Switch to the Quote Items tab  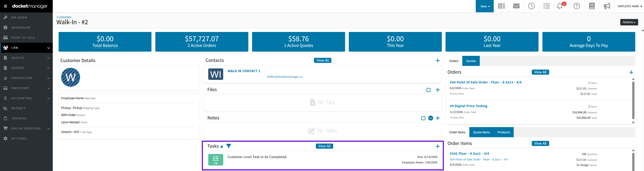[481, 132]
